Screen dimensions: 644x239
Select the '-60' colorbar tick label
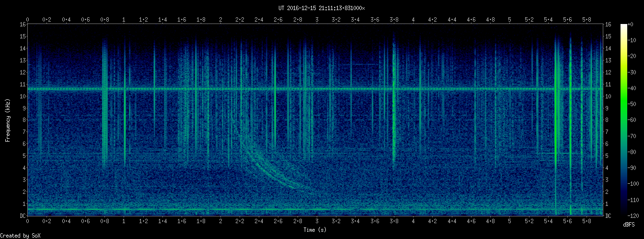pos(633,120)
